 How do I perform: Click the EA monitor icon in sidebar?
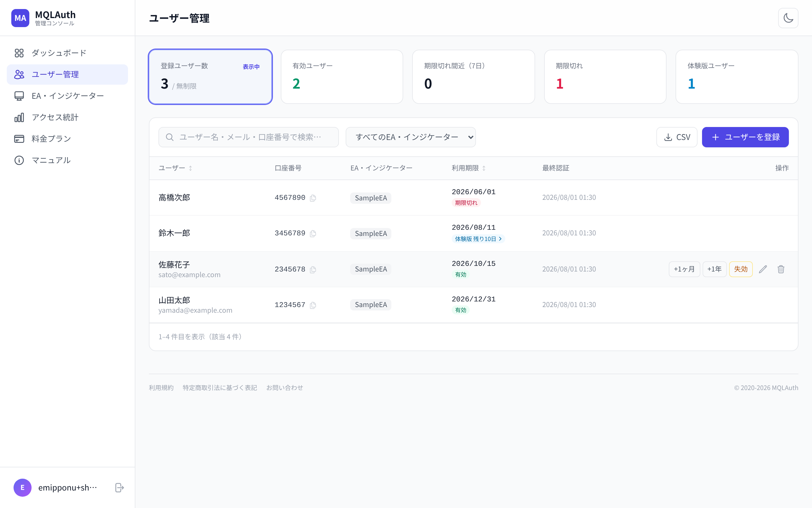[x=19, y=96]
